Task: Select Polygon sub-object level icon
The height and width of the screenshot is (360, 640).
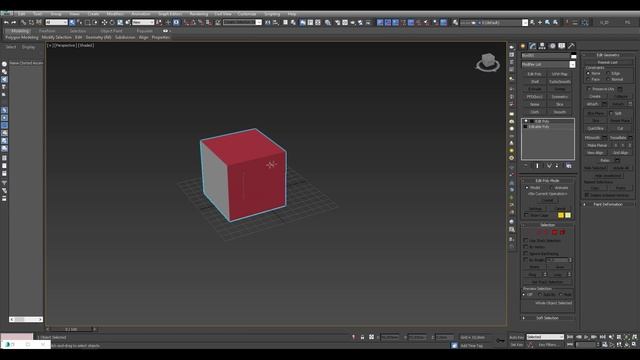Action: pos(554,232)
